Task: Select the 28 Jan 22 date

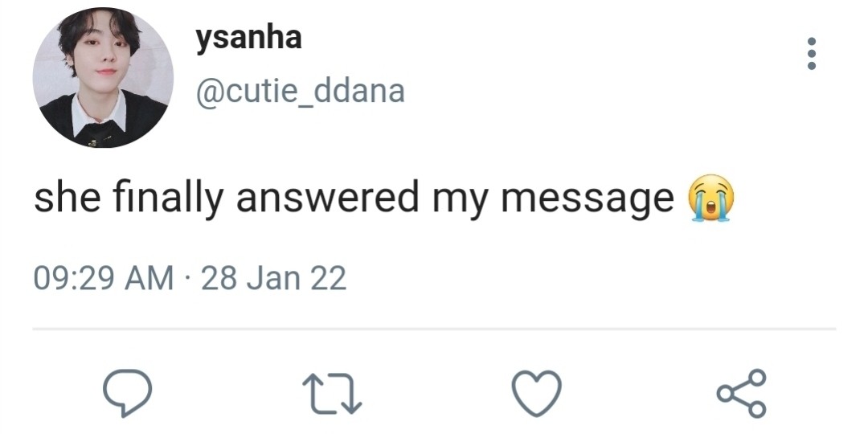Action: pyautogui.click(x=273, y=278)
